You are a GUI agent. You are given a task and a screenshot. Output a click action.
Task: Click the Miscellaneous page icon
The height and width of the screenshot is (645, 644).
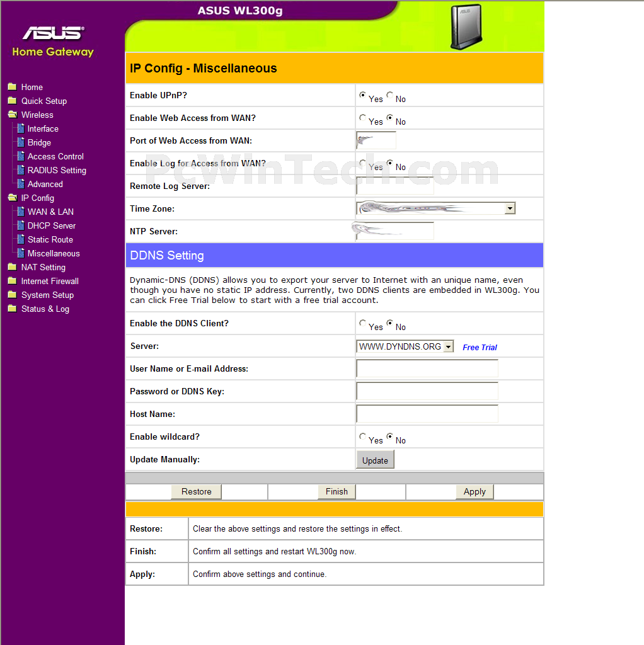click(x=21, y=253)
